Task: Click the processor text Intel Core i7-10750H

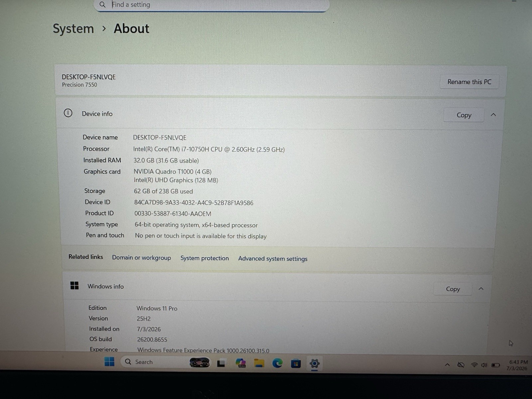Action: 209,149
